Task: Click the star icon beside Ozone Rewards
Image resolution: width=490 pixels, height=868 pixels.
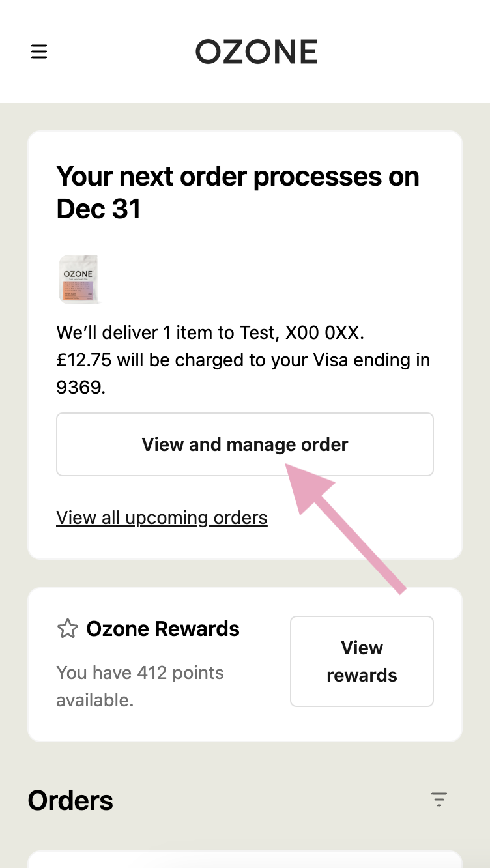Action: coord(68,629)
